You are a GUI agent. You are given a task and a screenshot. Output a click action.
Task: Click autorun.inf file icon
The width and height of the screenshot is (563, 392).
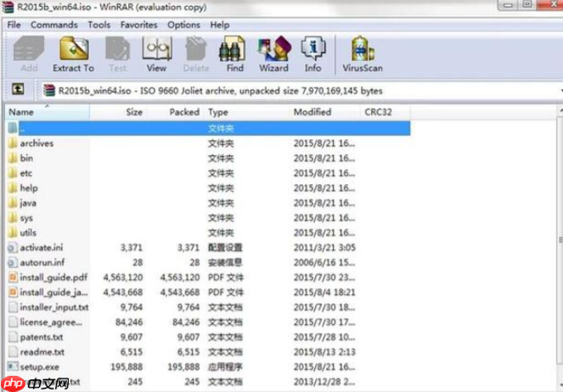(13, 262)
